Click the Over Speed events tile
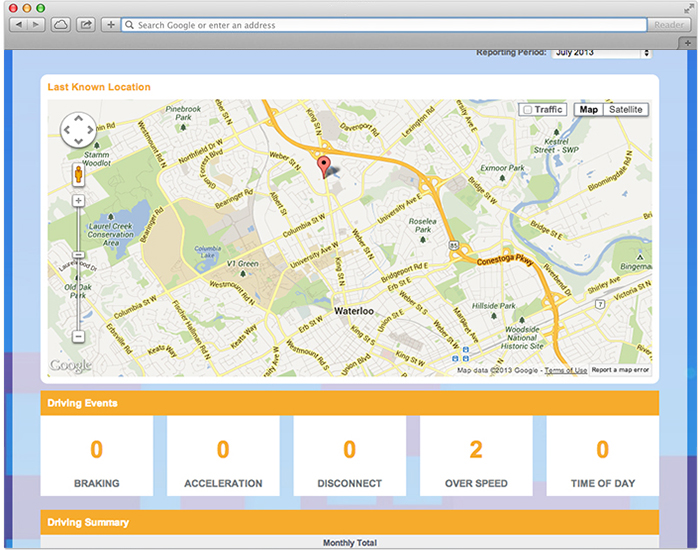Image resolution: width=700 pixels, height=550 pixels. 476,456
